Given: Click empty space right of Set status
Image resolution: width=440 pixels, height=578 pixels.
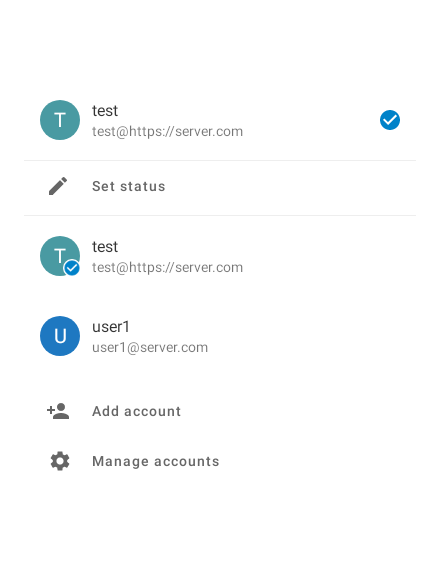Looking at the screenshot, I should point(291,187).
